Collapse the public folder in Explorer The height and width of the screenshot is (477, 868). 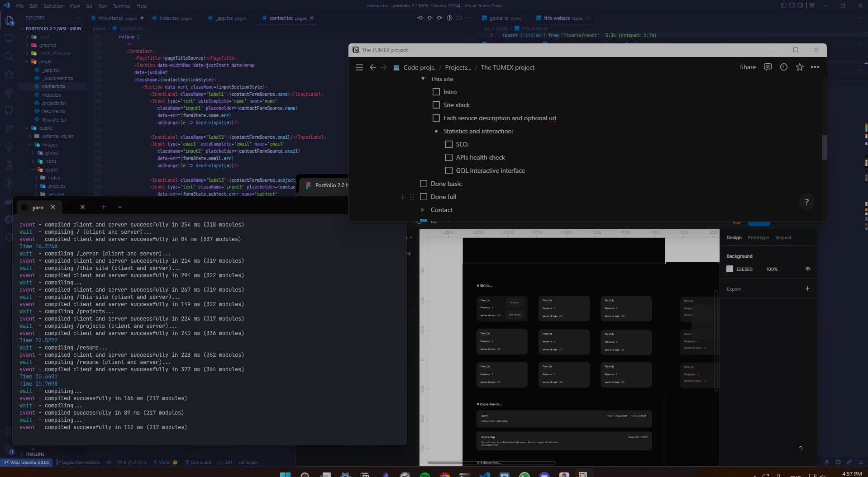click(x=45, y=128)
